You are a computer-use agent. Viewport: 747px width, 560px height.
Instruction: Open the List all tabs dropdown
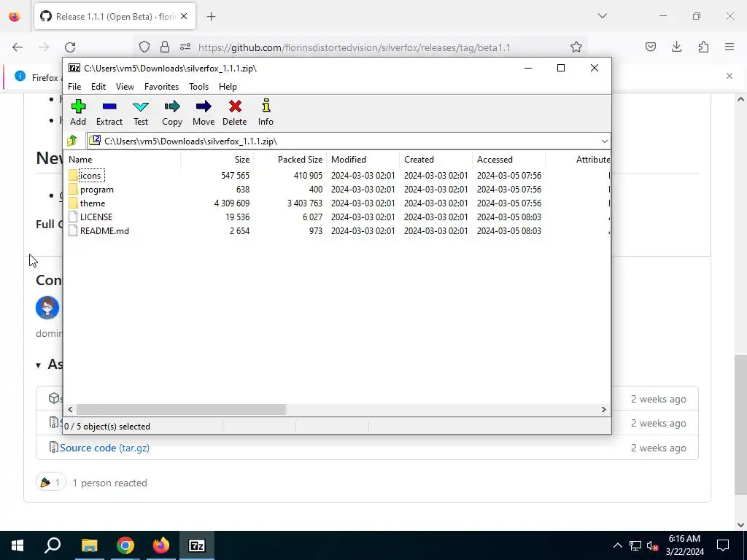pos(602,16)
